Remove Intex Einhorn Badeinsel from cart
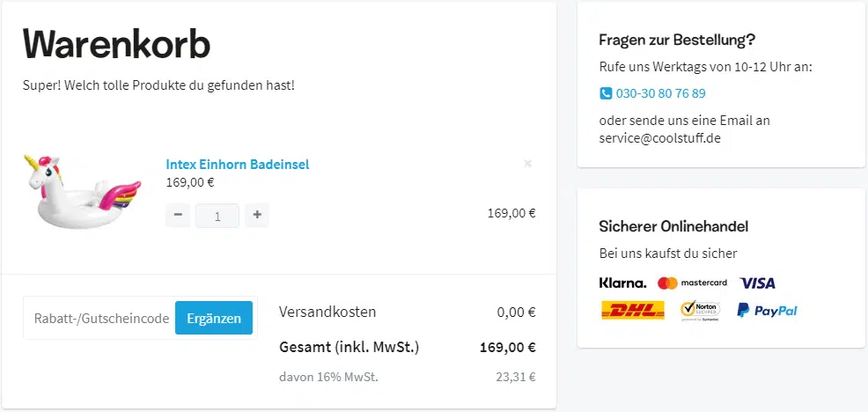This screenshot has width=868, height=412. [x=528, y=164]
